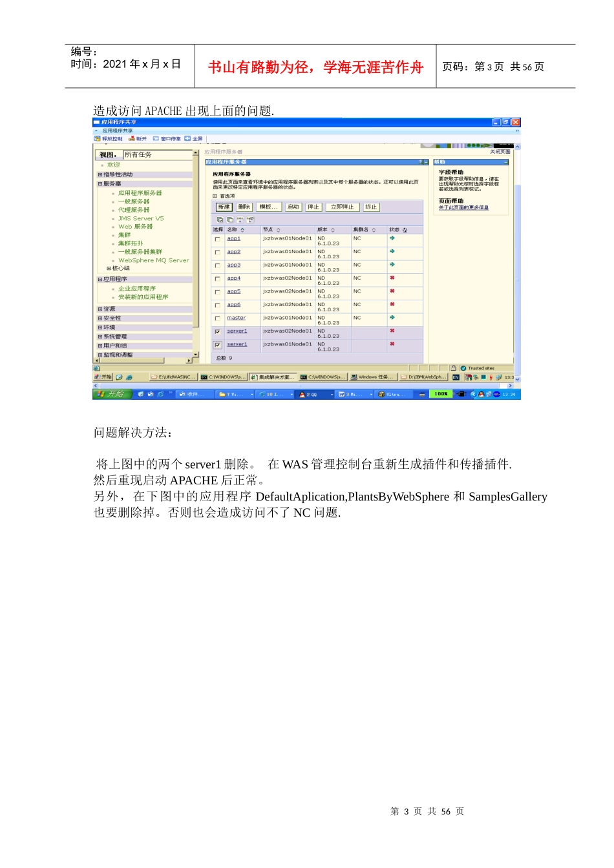Image resolution: width=614 pixels, height=868 pixels.
Task: Collapse the 服务器 tree section
Action: click(x=100, y=183)
